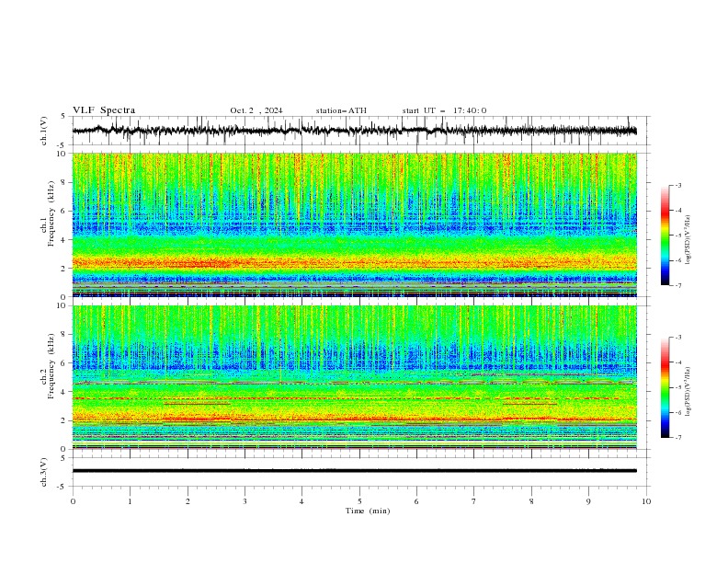Click the time axis tick label "6"

(x=416, y=501)
